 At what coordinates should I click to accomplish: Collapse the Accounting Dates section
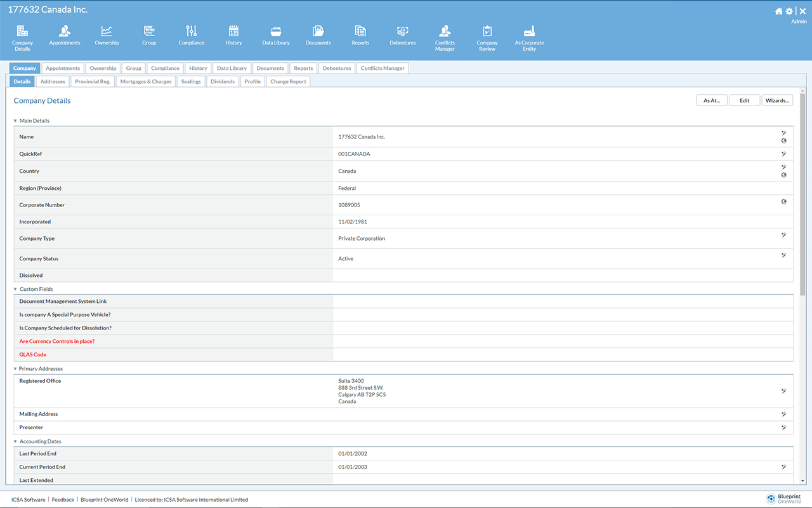click(x=15, y=441)
